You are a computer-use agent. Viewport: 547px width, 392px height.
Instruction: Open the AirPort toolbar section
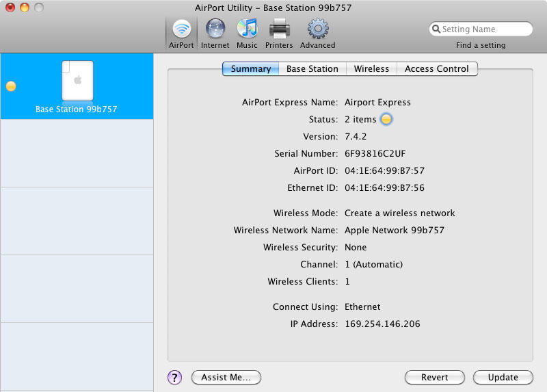point(181,34)
